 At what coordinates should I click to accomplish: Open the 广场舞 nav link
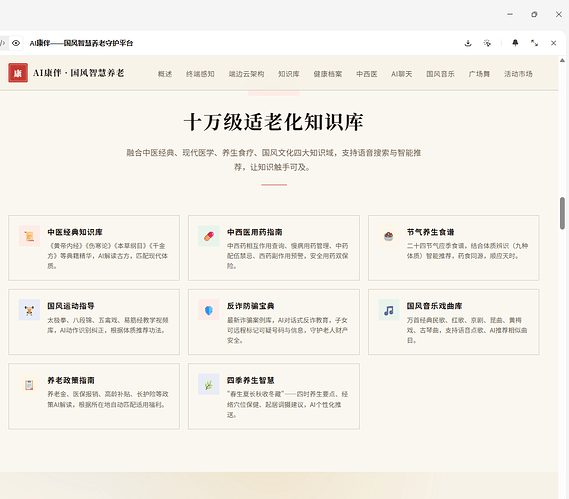tap(479, 74)
